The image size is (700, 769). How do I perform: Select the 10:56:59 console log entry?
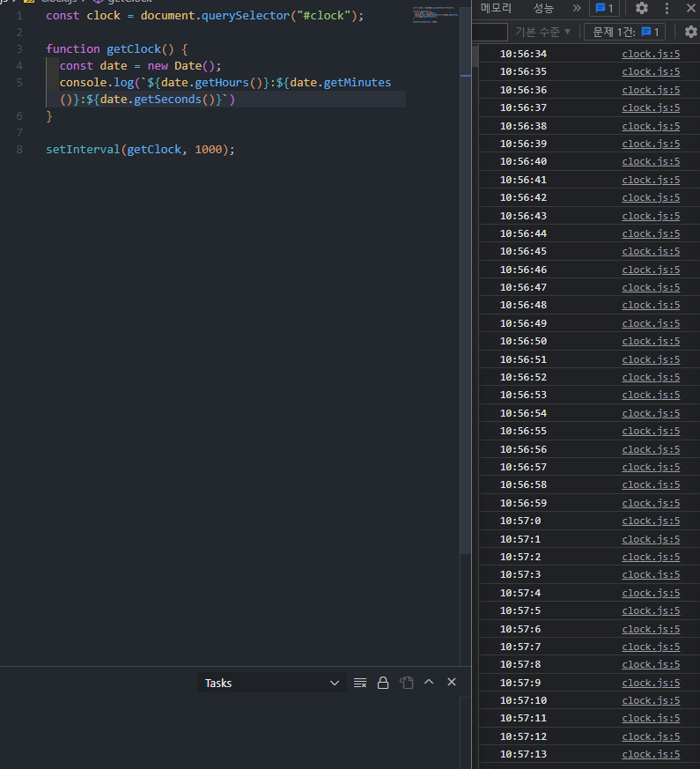click(x=589, y=503)
